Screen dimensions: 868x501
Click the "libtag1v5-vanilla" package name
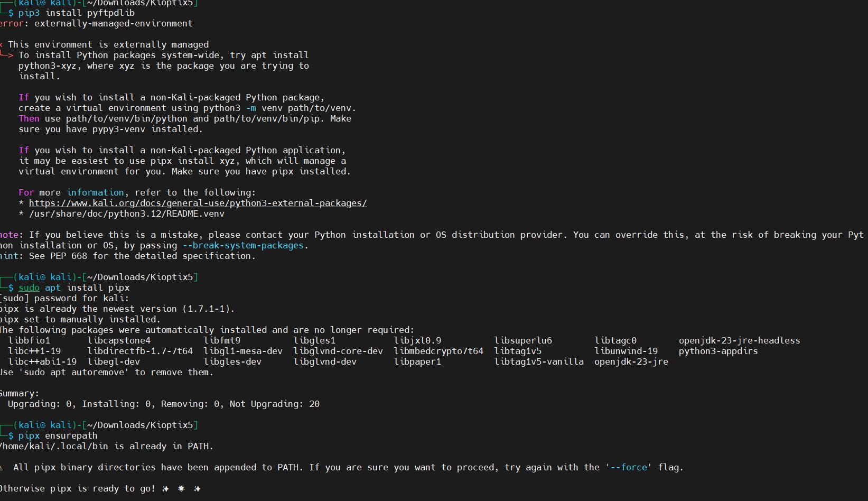click(539, 361)
